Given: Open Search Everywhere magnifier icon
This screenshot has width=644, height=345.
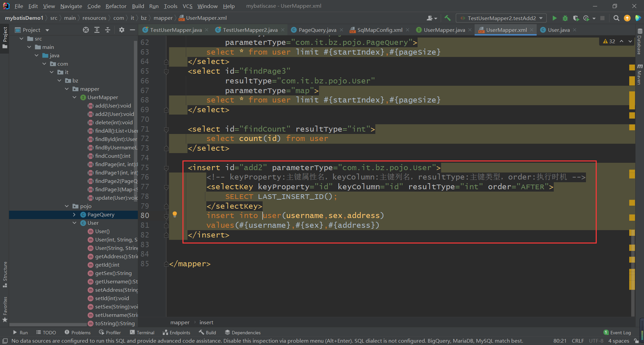Looking at the screenshot, I should pos(616,18).
